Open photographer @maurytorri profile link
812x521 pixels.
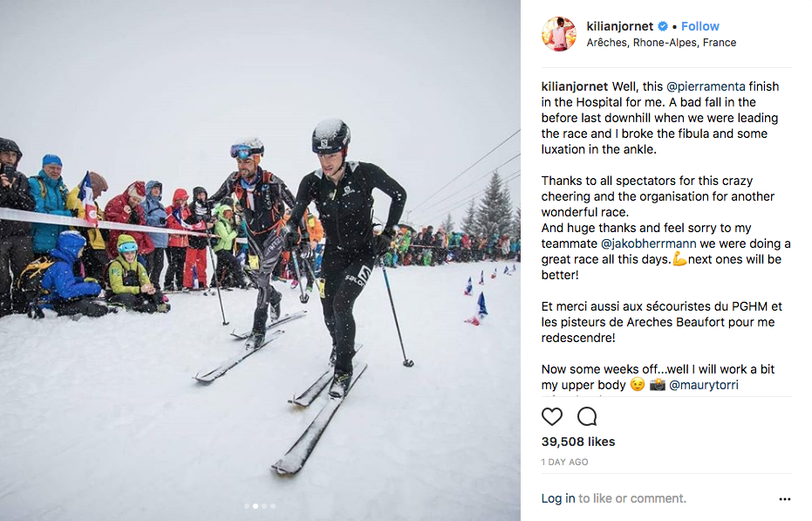(704, 385)
